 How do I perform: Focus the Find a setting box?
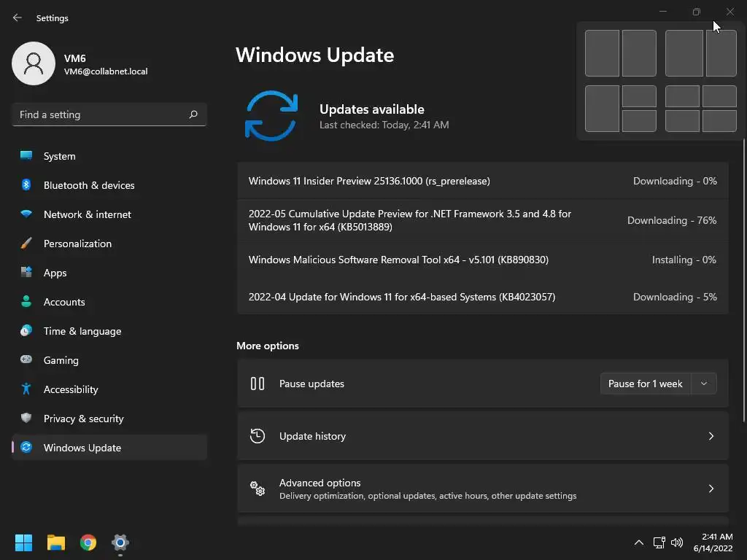[109, 114]
